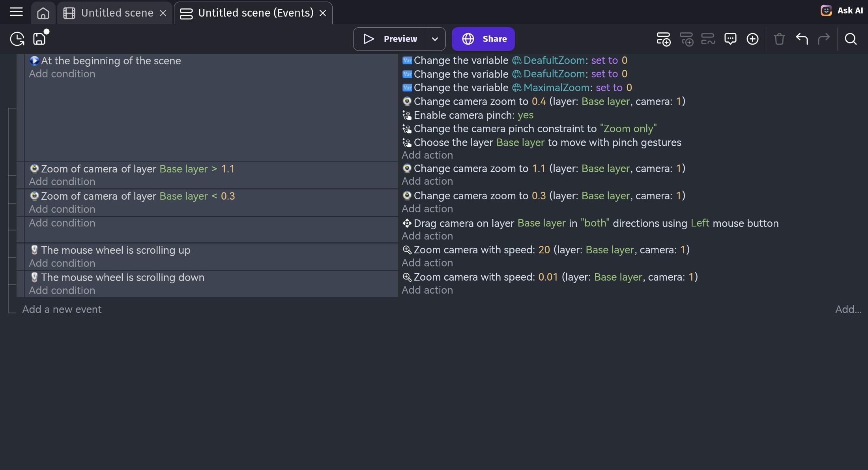This screenshot has width=868, height=470.
Task: Click Add action under the Drag camera action
Action: [x=427, y=236]
